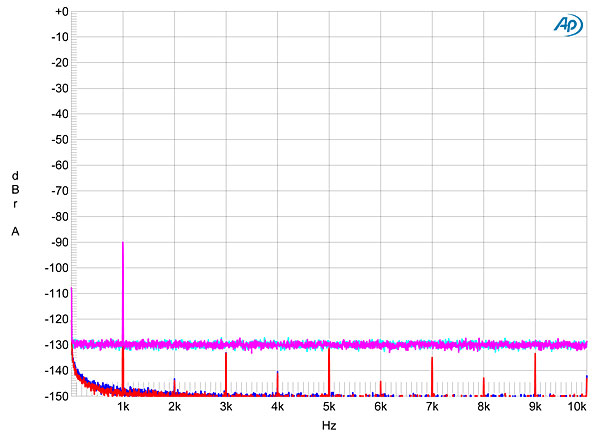Screen dimensions: 600x438
Task: Click the red spike at 3k Hz
Action: [x=226, y=374]
